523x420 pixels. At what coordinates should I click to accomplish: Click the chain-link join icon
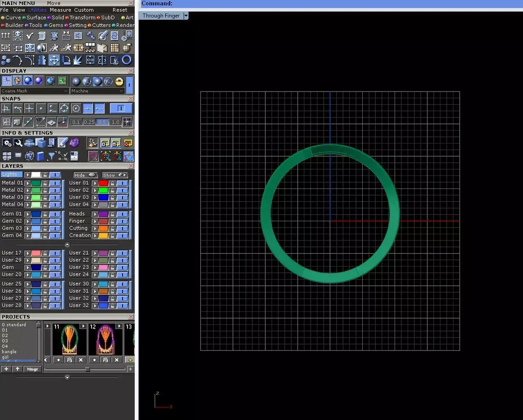[x=90, y=60]
